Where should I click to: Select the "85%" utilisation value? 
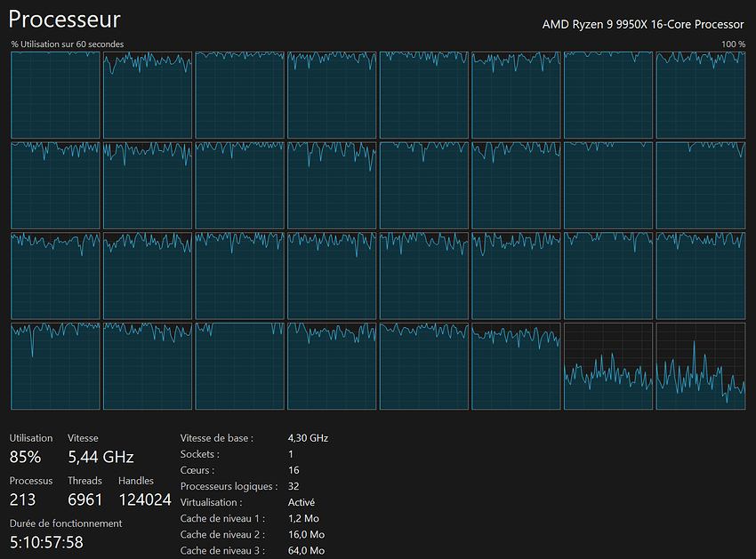[x=26, y=457]
